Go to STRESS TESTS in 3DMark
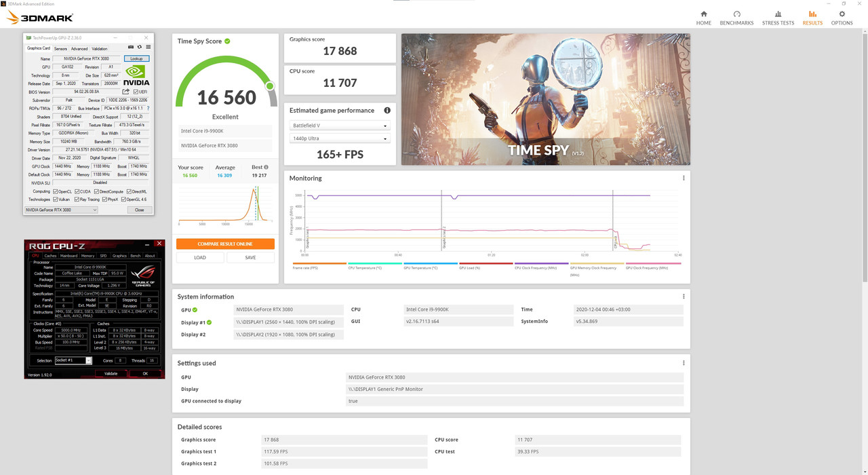Image resolution: width=868 pixels, height=475 pixels. tap(778, 18)
